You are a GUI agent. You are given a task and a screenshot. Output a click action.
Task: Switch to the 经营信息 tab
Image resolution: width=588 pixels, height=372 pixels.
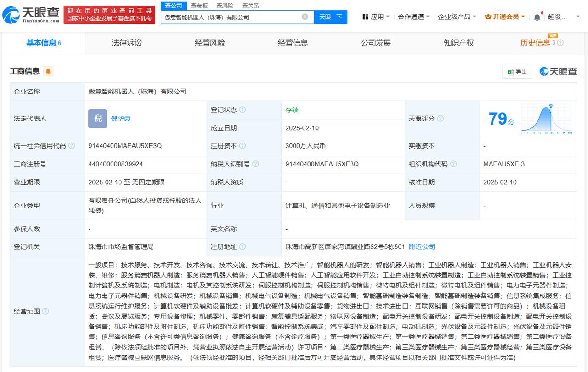(293, 43)
